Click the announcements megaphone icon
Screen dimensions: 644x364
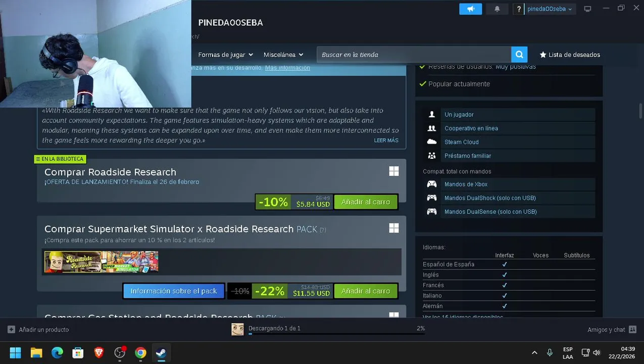470,9
